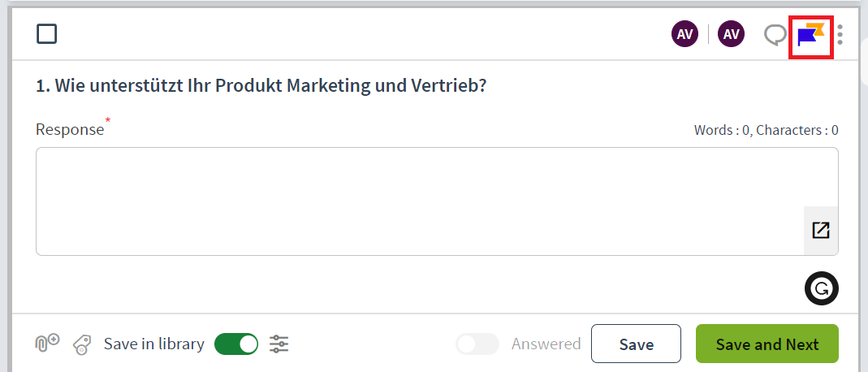The width and height of the screenshot is (868, 372).
Task: Expand the response editor in pop-out view
Action: click(821, 230)
